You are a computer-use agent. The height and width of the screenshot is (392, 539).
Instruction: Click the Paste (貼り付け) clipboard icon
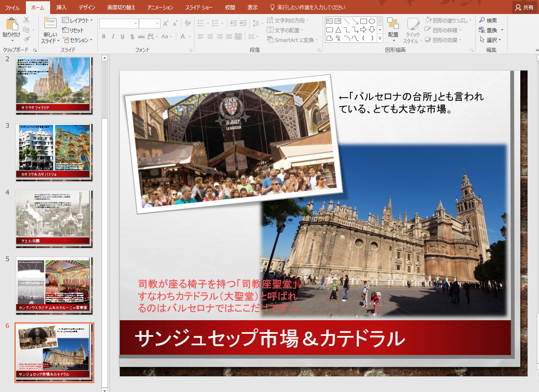(x=11, y=24)
